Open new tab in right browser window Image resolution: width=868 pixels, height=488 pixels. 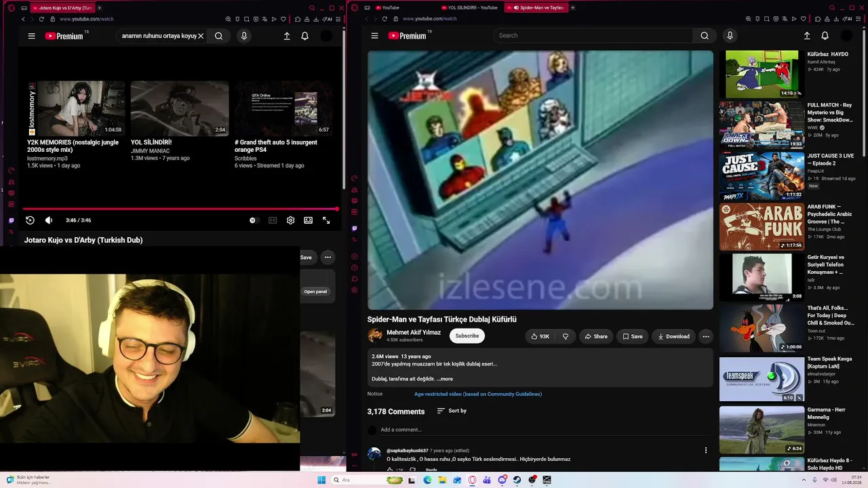(573, 7)
